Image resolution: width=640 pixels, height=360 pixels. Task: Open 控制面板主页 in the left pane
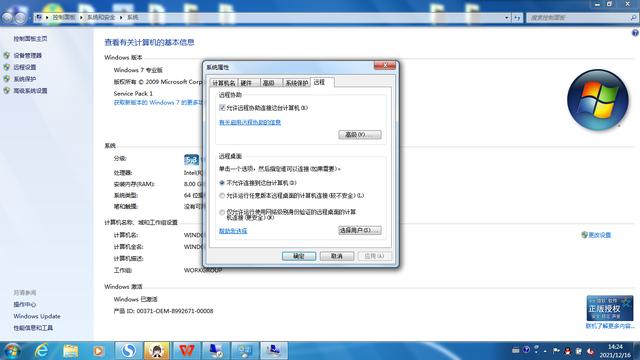coord(30,39)
